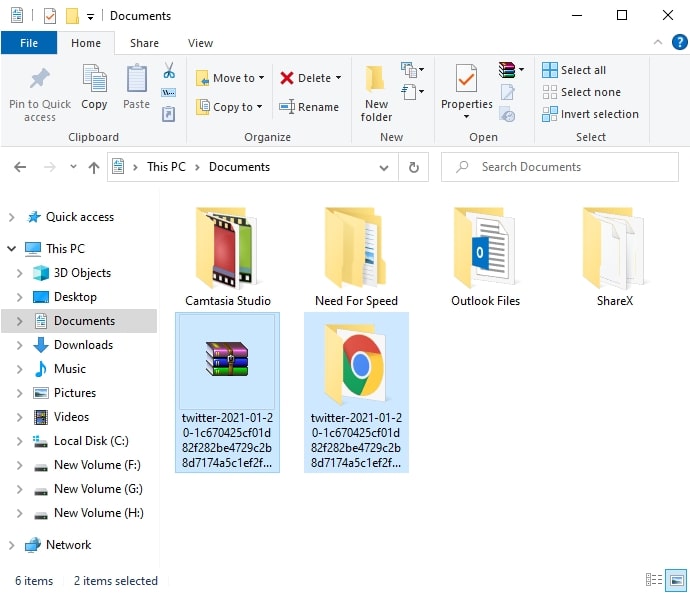Switch to Large icons view in status bar

pos(676,580)
